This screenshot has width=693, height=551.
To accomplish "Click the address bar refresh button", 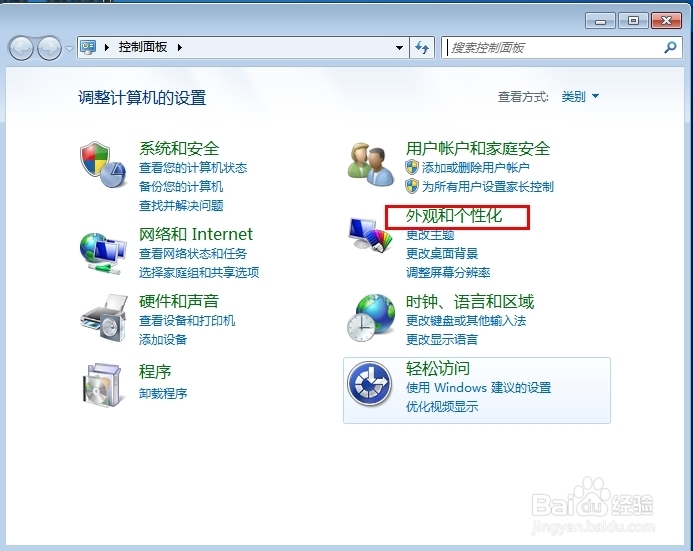I will [x=422, y=47].
